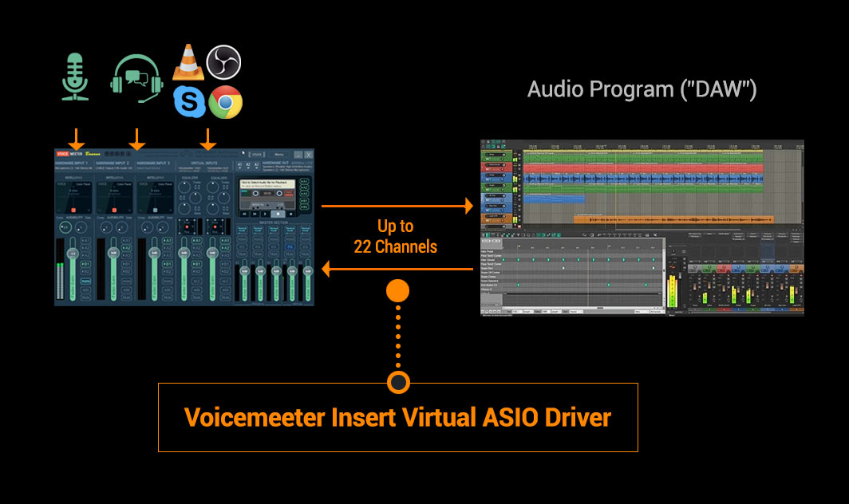This screenshot has height=504, width=849.
Task: Click the Gate knob on Hardware Input 1
Action: coord(81,227)
